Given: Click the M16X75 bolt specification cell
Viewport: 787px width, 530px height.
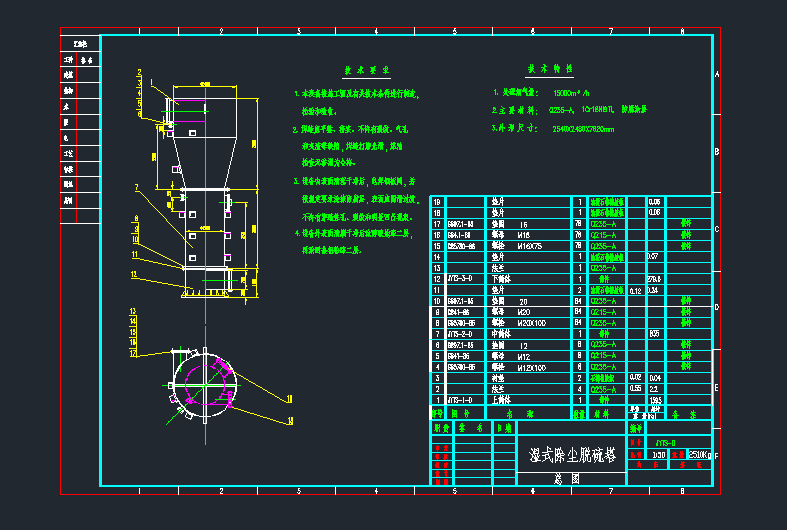Looking at the screenshot, I should pos(529,245).
